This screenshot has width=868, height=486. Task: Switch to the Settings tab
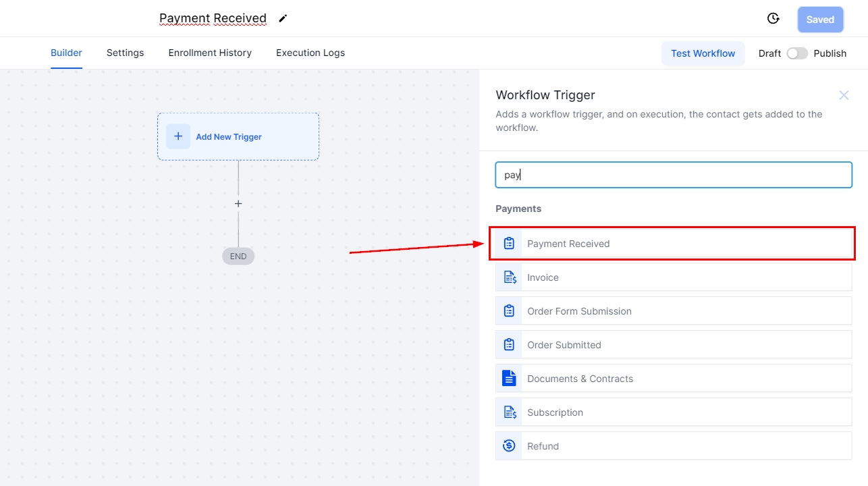click(x=125, y=53)
